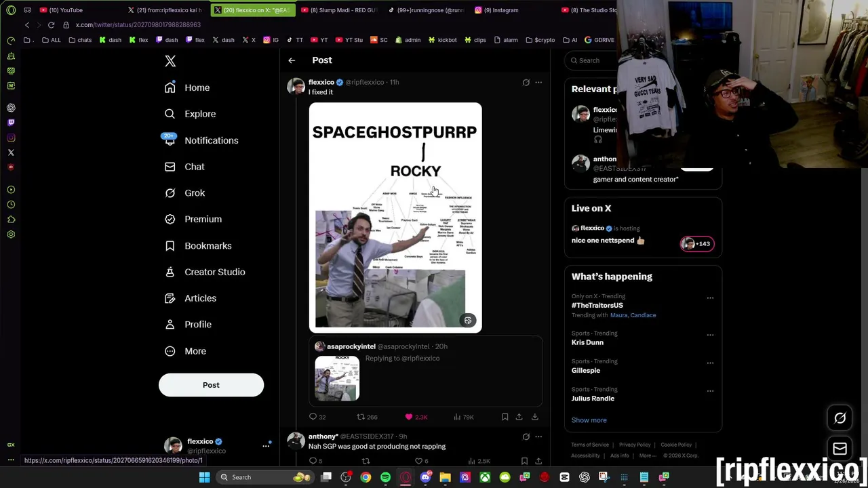This screenshot has height=488, width=868.
Task: Open Articles in the X sidebar
Action: (x=191, y=298)
